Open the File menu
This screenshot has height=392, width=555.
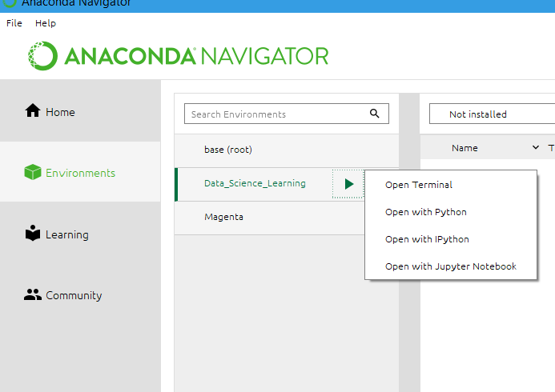[x=14, y=23]
